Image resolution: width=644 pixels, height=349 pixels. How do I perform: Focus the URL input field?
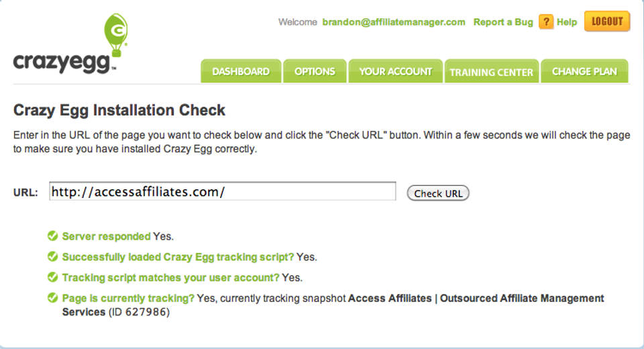(x=222, y=192)
